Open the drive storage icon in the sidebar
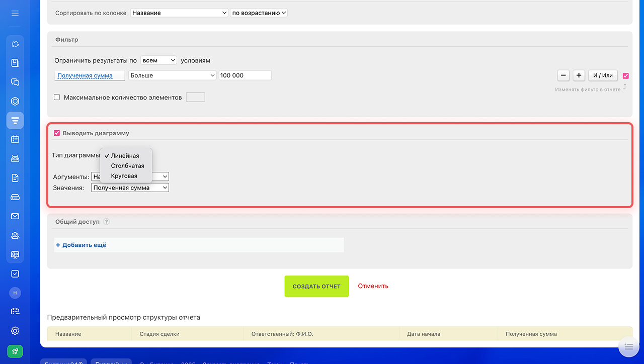 15,197
